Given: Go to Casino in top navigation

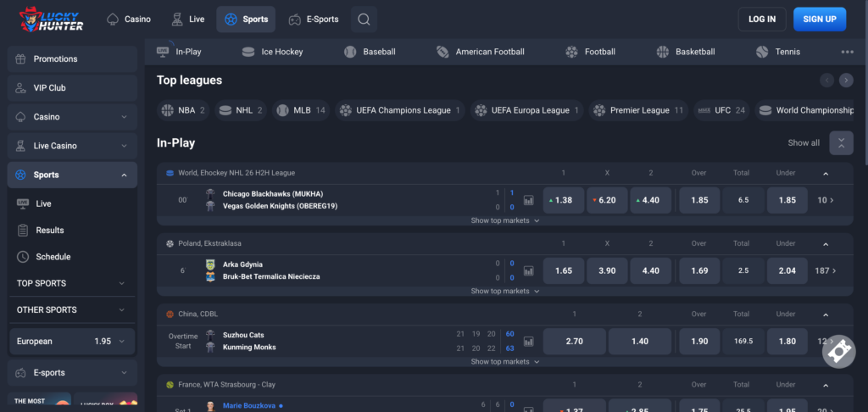Looking at the screenshot, I should click(x=129, y=19).
